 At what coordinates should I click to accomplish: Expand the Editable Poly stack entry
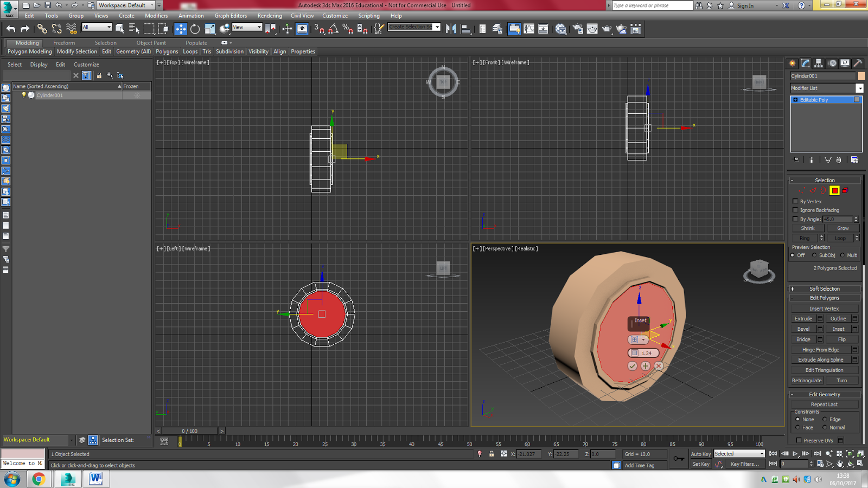point(795,100)
